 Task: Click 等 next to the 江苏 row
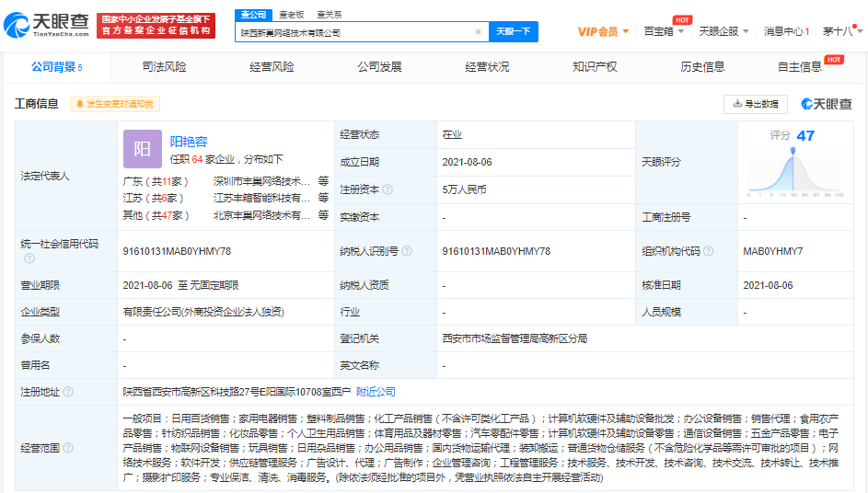click(323, 198)
